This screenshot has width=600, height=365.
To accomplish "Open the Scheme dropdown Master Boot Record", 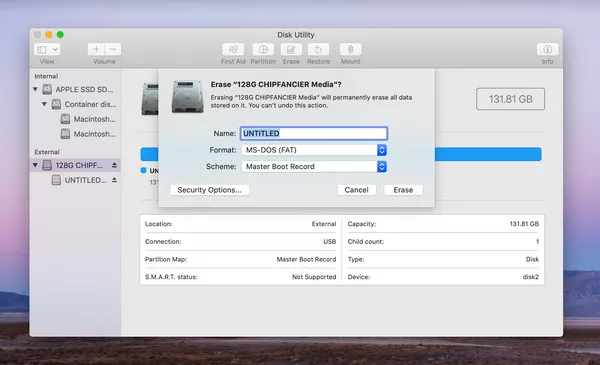I will coord(314,166).
